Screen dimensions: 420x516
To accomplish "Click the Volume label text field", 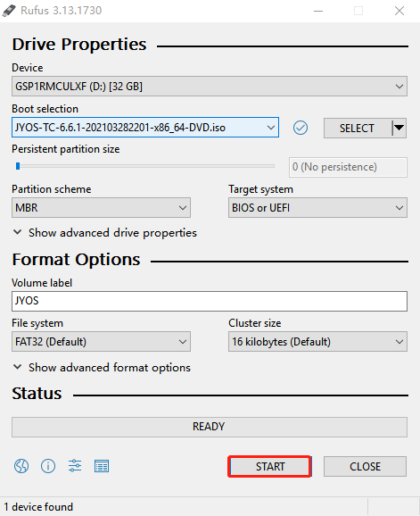I will (x=210, y=301).
